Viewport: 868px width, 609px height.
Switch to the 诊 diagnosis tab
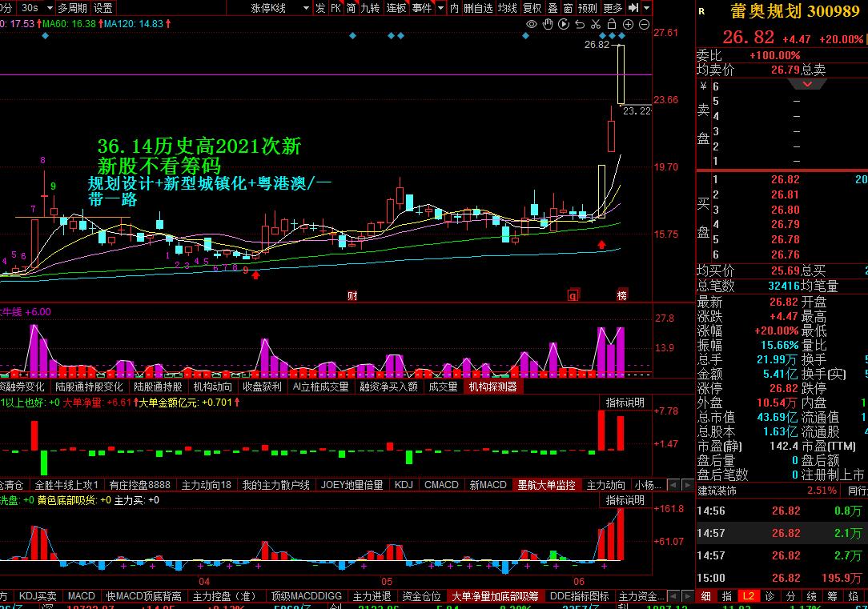769,596
